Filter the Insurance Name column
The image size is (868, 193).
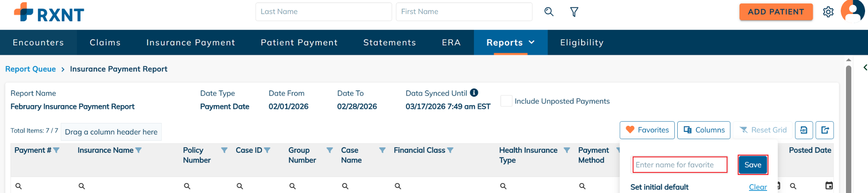click(x=139, y=150)
